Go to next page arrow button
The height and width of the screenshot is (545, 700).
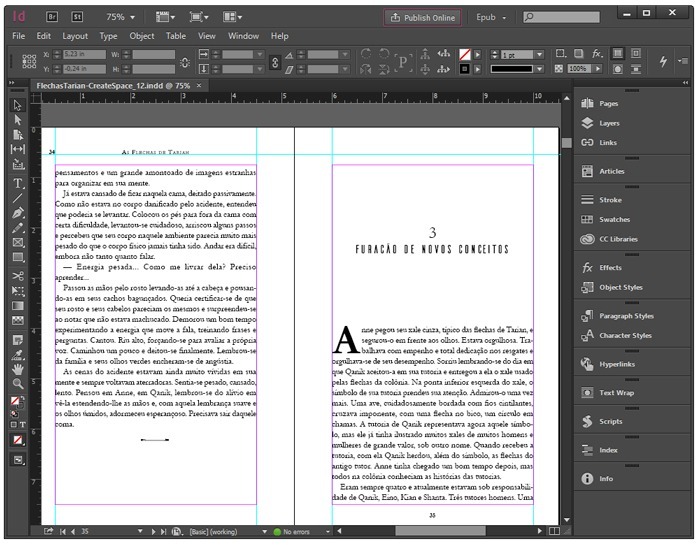pyautogui.click(x=151, y=532)
